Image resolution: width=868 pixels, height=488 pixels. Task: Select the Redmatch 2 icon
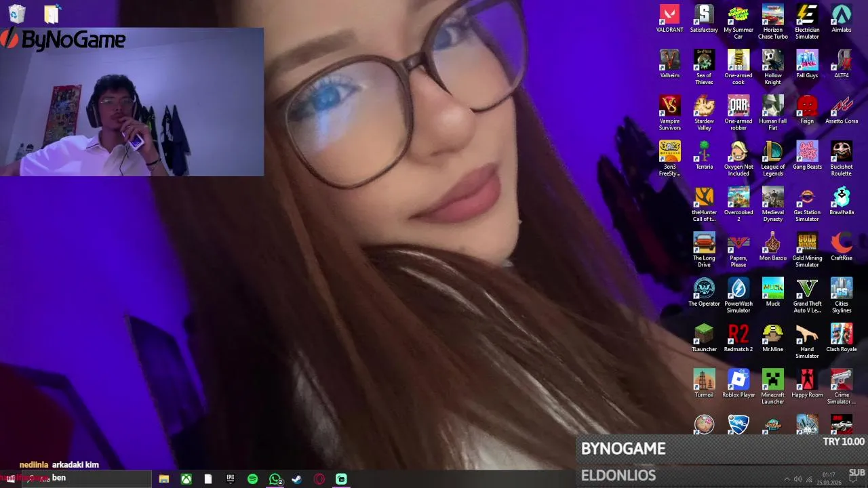click(x=738, y=336)
